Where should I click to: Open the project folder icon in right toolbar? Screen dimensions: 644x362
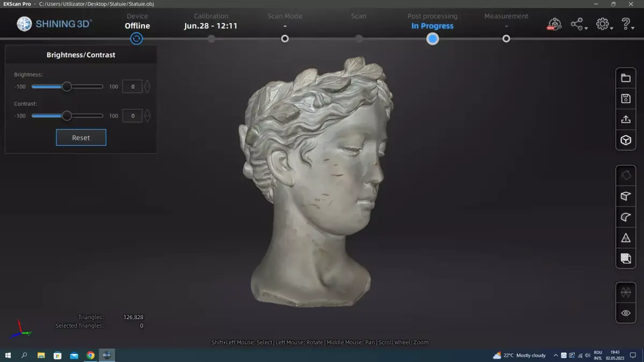626,78
